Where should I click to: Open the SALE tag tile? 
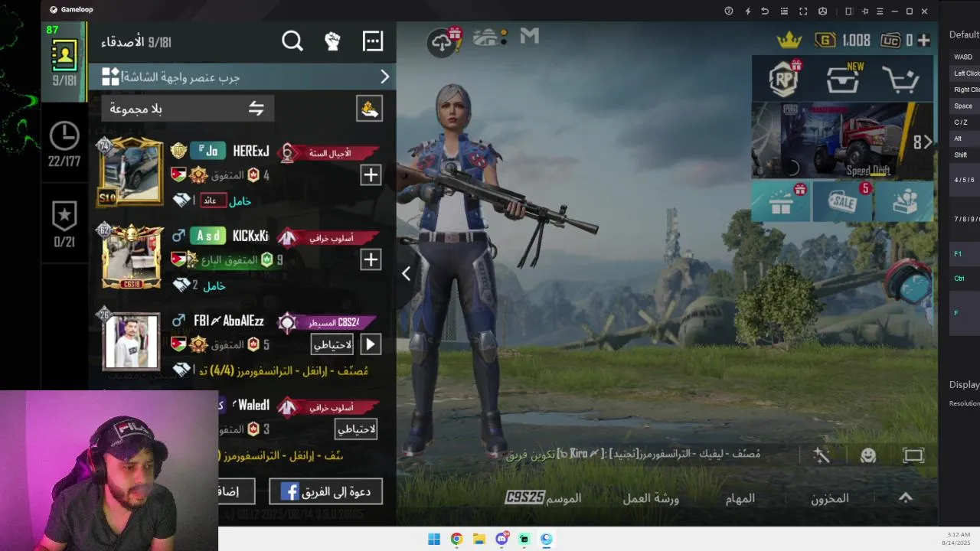843,203
